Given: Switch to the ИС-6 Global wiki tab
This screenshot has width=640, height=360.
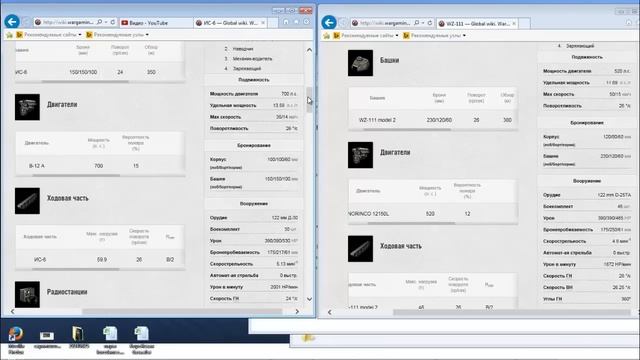Looking at the screenshot, I should point(230,23).
